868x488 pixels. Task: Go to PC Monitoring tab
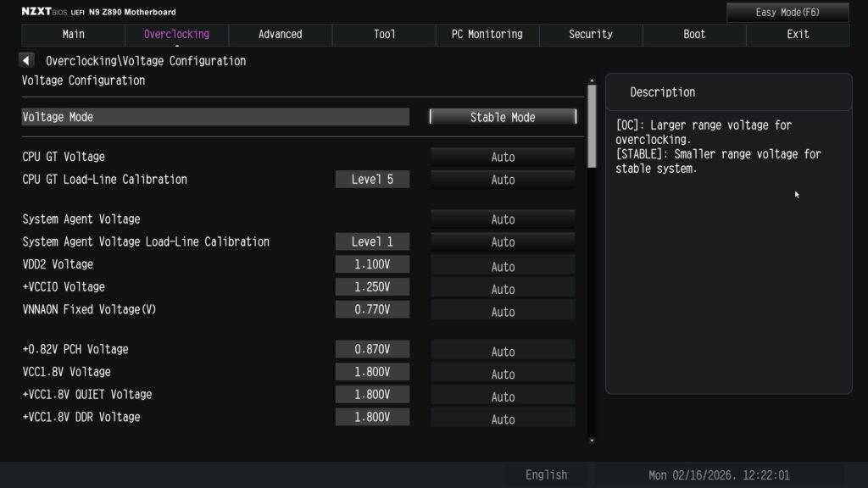pos(487,35)
